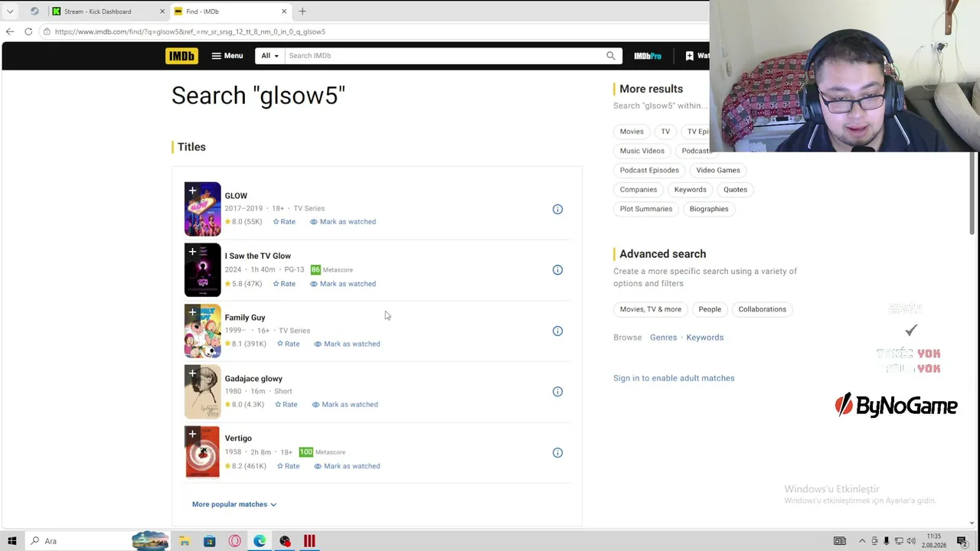Open the All search category dropdown
The image size is (980, 551).
coord(269,56)
